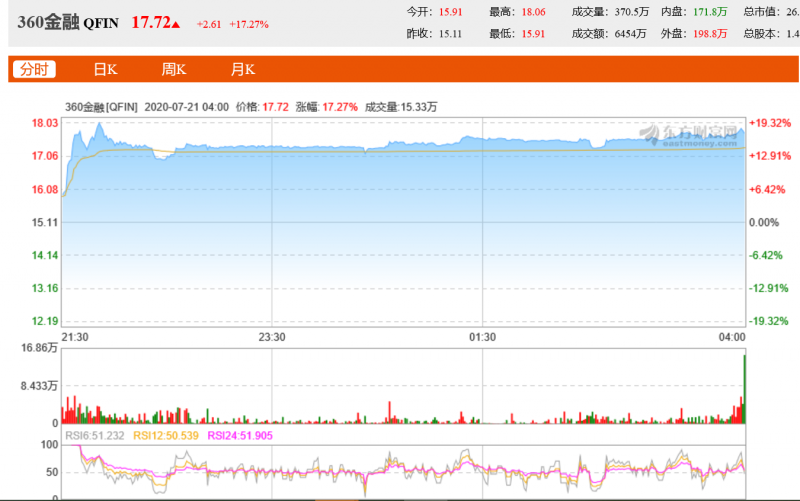Click the 8.433万 volume axis label
The width and height of the screenshot is (800, 501).
point(39,386)
